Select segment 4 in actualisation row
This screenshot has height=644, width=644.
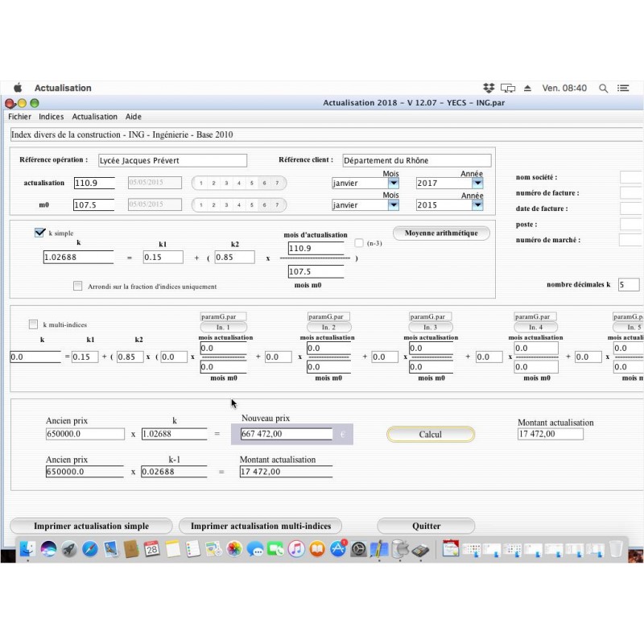pyautogui.click(x=239, y=183)
